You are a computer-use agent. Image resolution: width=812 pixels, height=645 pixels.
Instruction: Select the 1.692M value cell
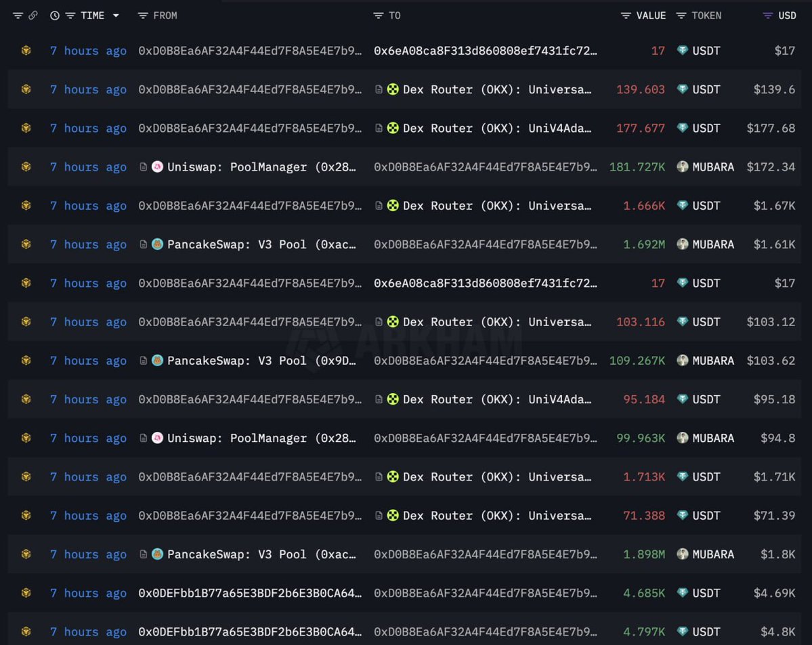(x=643, y=244)
